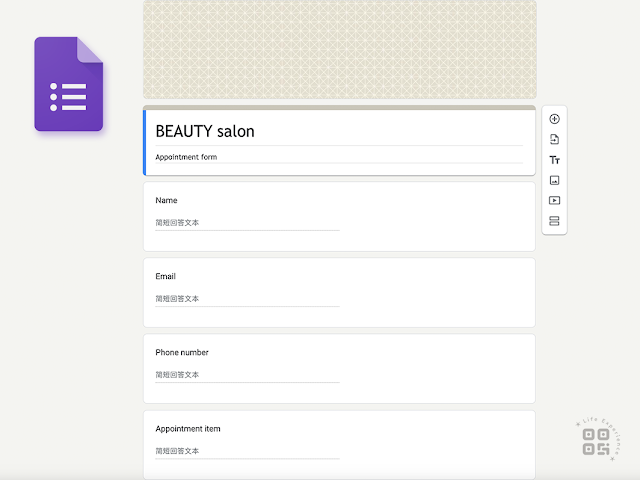Edit the Appointment form description field

click(x=339, y=157)
